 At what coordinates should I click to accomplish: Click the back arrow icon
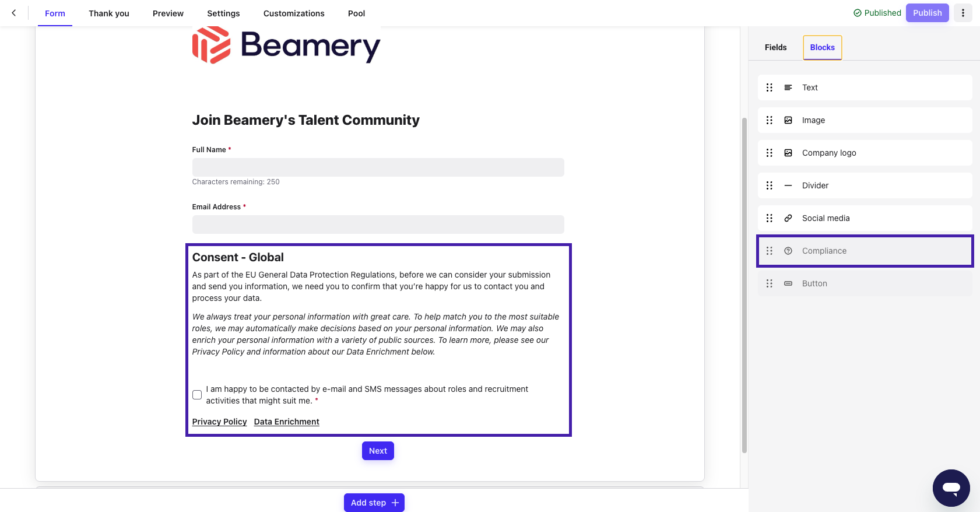tap(14, 13)
